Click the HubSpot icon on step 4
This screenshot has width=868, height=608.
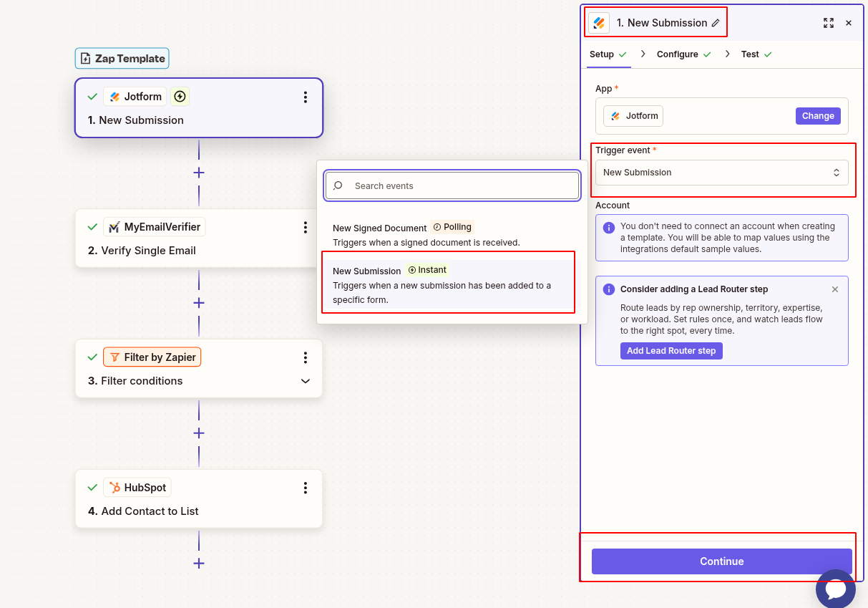[x=117, y=487]
